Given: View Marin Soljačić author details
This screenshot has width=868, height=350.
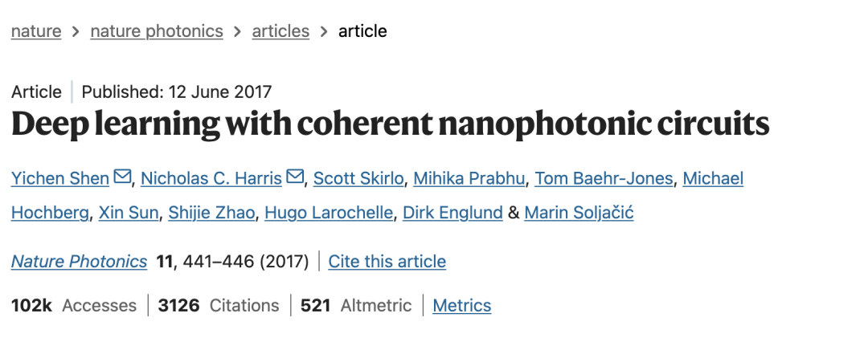Looking at the screenshot, I should (579, 214).
